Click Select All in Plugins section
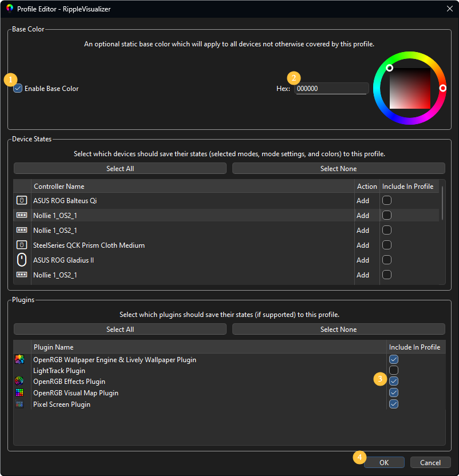459x476 pixels. pyautogui.click(x=120, y=330)
